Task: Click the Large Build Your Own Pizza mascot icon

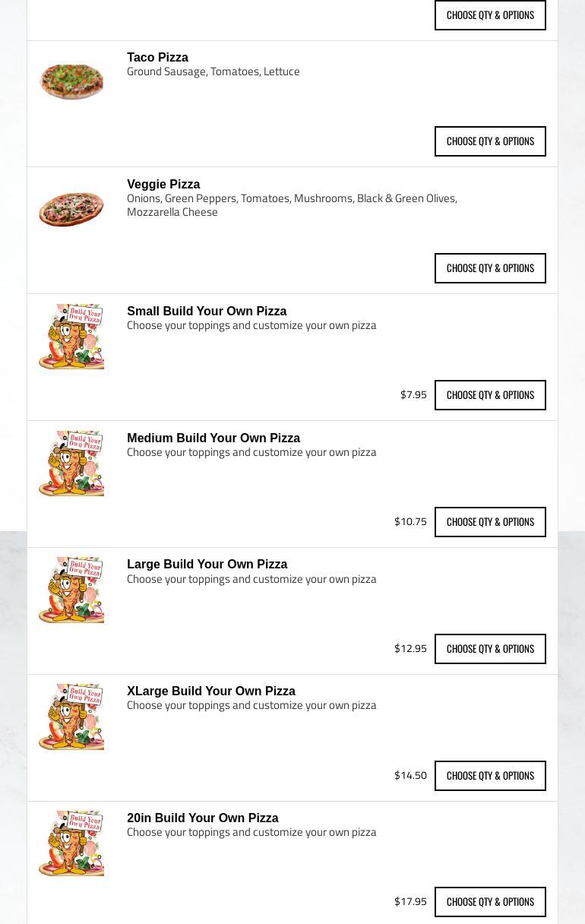Action: (x=71, y=590)
